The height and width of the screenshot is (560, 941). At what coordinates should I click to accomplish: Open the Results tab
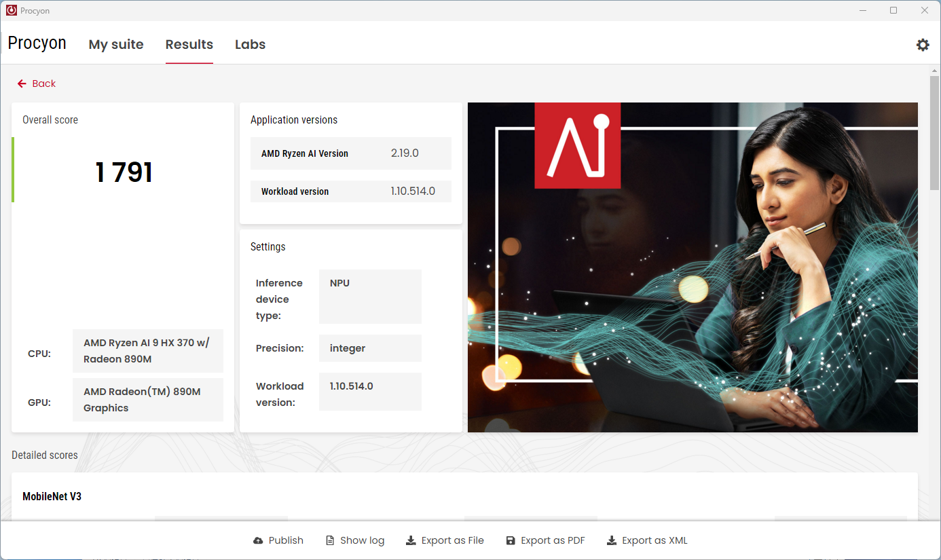[x=189, y=44]
